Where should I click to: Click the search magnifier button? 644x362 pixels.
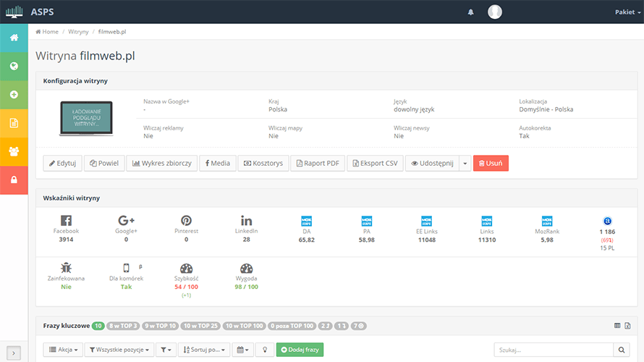[622, 350]
